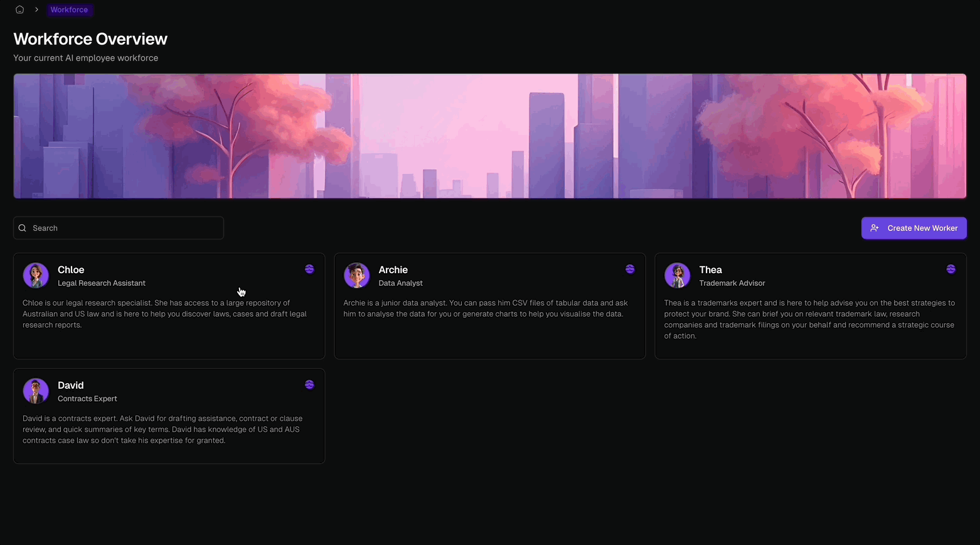Image resolution: width=980 pixels, height=545 pixels.
Task: Click inside the Search field
Action: 118,227
